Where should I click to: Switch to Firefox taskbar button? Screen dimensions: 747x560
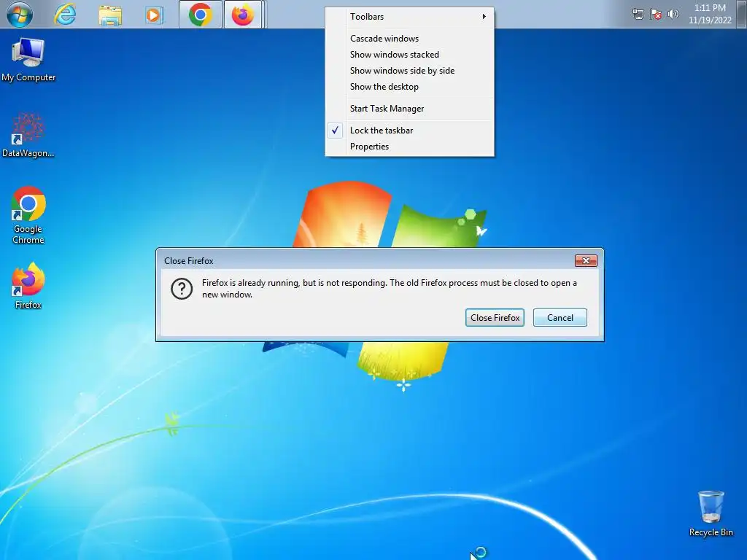pos(243,15)
